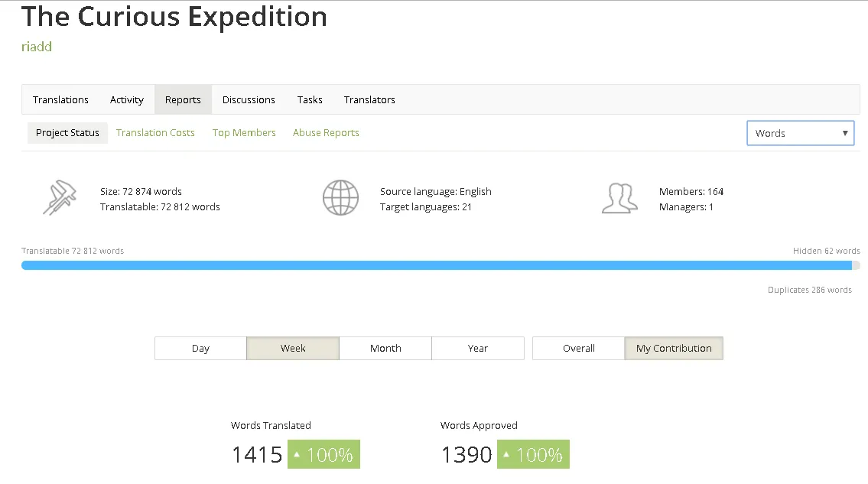Click the members people icon
This screenshot has width=868, height=484.
click(x=619, y=198)
